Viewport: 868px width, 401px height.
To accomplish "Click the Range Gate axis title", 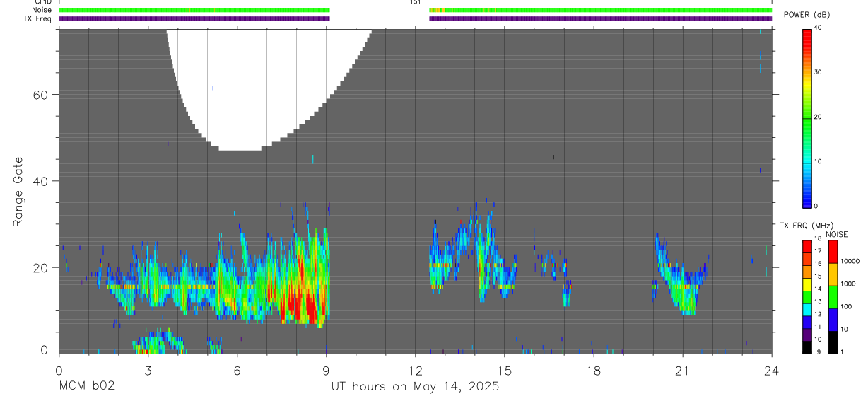I will (18, 192).
